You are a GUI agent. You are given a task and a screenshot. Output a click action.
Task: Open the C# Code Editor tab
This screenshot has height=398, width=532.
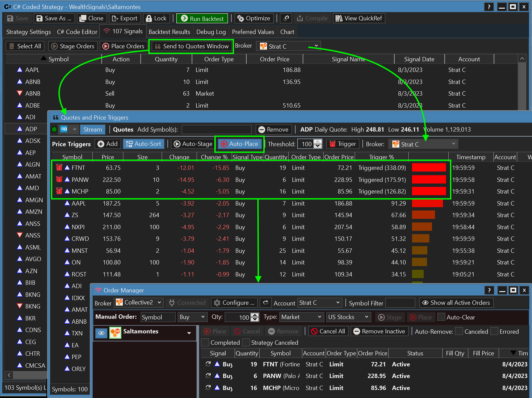coord(77,32)
